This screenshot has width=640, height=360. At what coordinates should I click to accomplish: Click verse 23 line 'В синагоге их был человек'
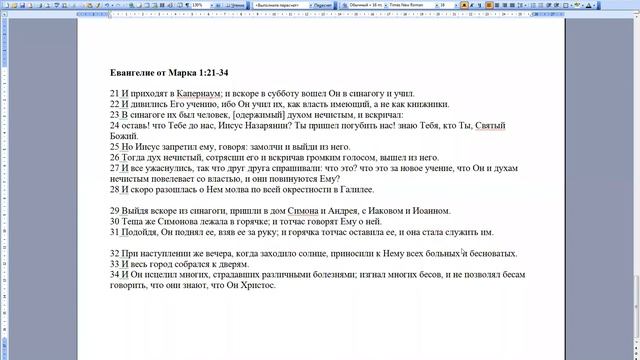256,115
